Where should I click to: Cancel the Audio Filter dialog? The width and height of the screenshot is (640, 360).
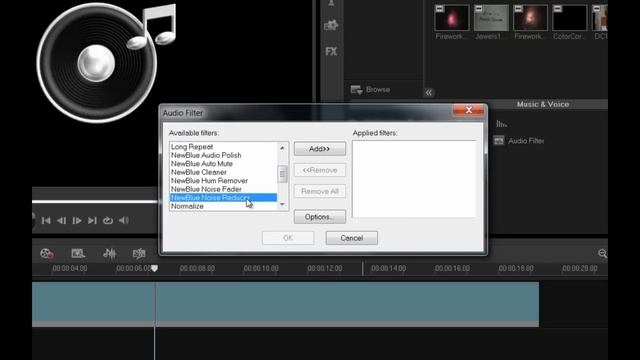[351, 238]
